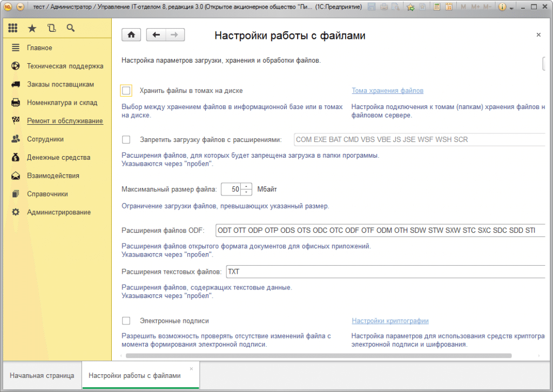
Task: Open Favorites star in the sidebar
Action: [x=32, y=28]
